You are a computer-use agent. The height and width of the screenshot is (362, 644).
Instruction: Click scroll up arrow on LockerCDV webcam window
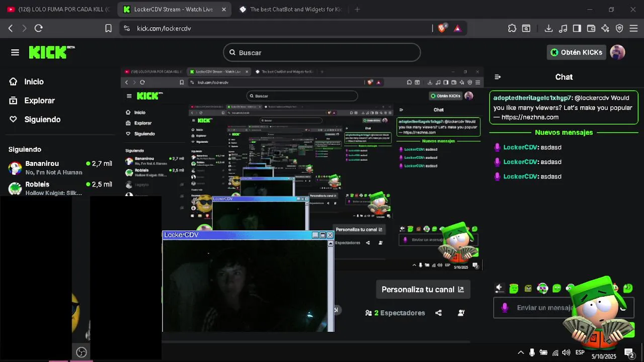point(331,243)
